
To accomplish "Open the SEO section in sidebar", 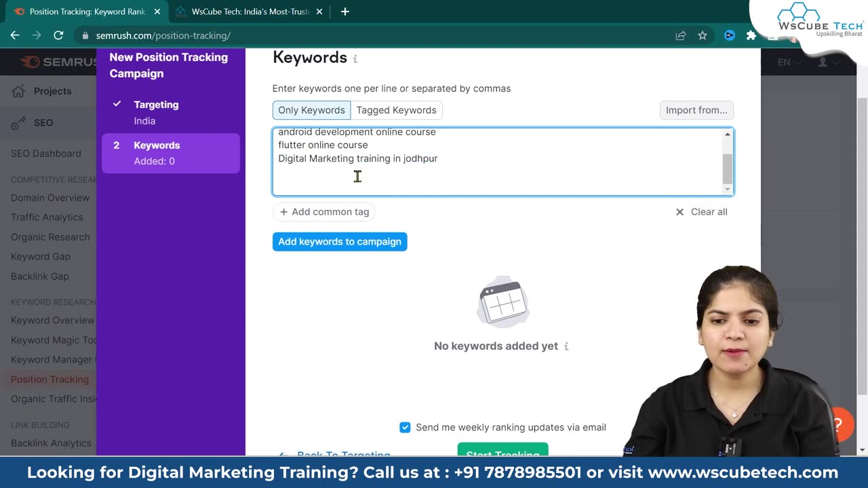I will pos(43,123).
